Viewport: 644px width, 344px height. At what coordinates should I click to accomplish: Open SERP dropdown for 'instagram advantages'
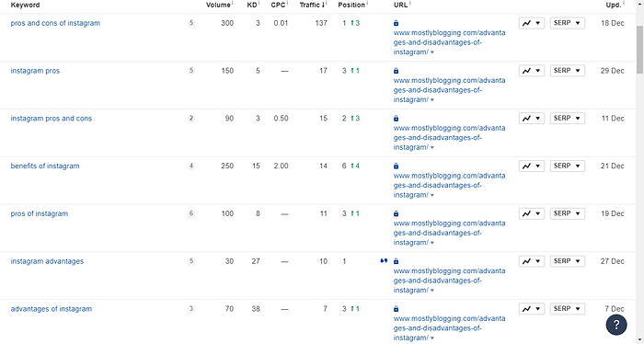tap(568, 261)
